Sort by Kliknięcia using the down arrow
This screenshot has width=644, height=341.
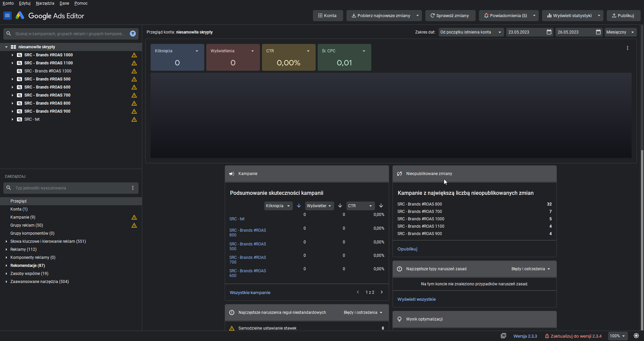click(299, 206)
